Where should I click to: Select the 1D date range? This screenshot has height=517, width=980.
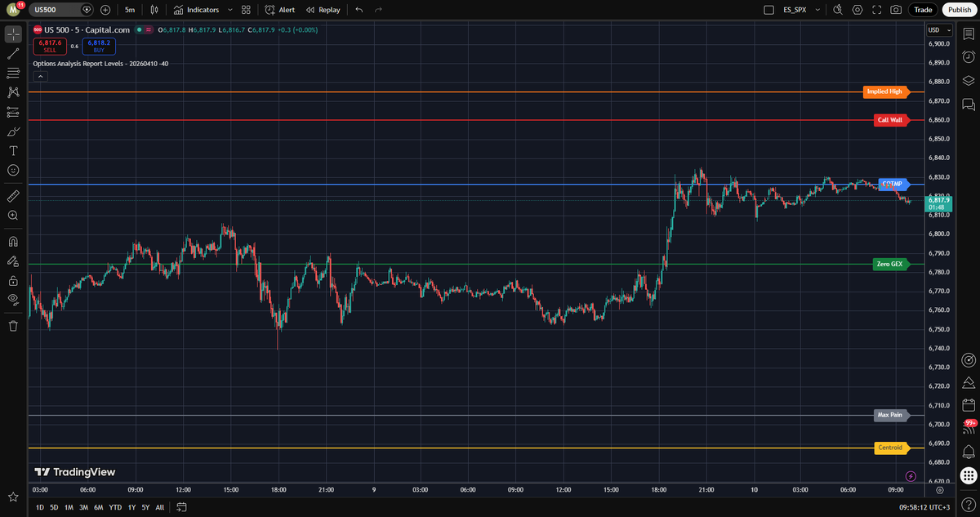pos(40,507)
